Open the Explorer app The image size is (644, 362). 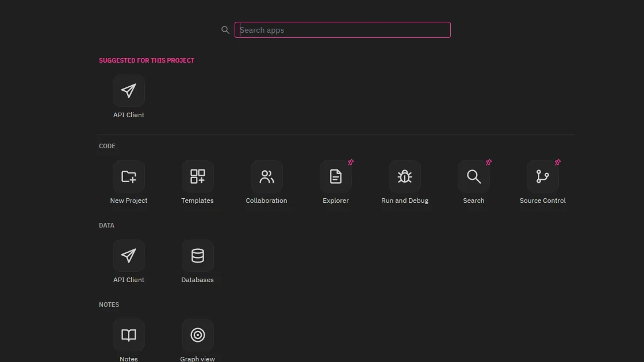[x=336, y=176]
